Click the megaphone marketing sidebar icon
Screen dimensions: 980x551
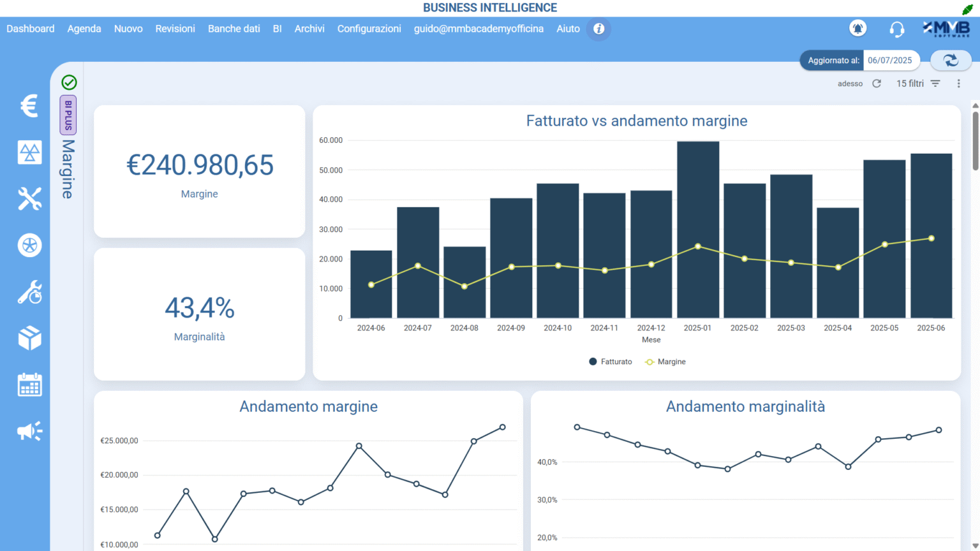click(x=29, y=432)
